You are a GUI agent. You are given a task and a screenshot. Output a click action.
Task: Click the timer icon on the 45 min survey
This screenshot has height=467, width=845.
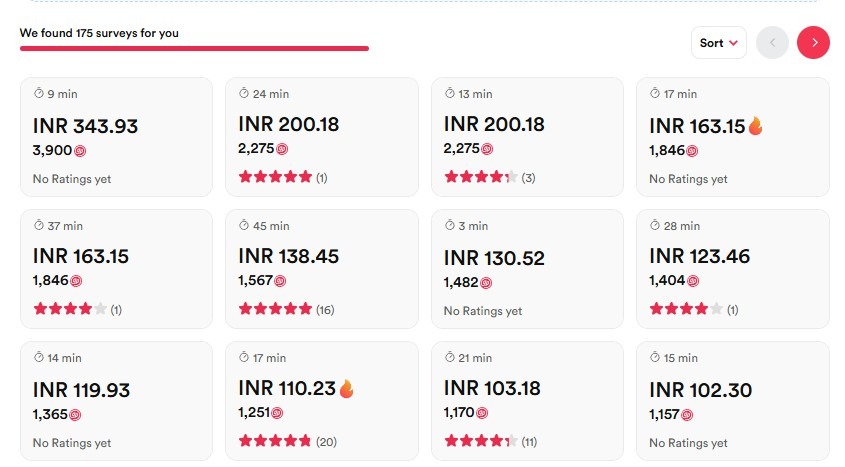(x=244, y=225)
